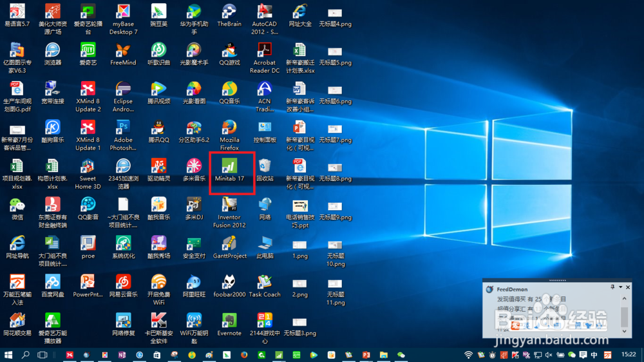
Task: Open File Explorer from the taskbar
Action: tap(384, 355)
